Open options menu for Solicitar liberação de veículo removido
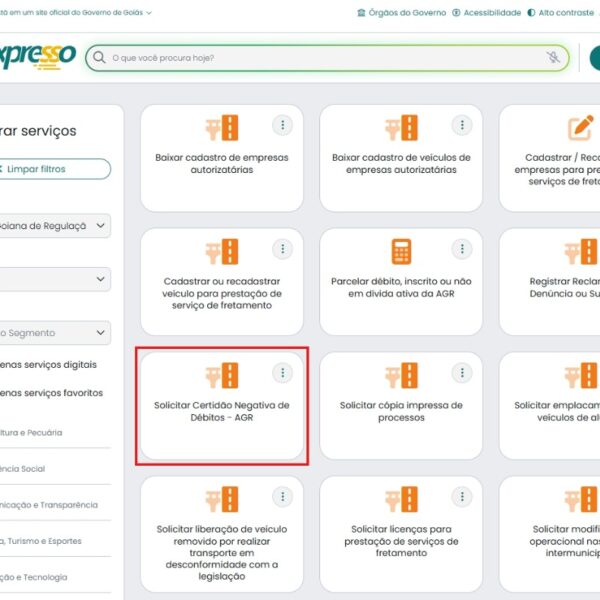 [282, 497]
